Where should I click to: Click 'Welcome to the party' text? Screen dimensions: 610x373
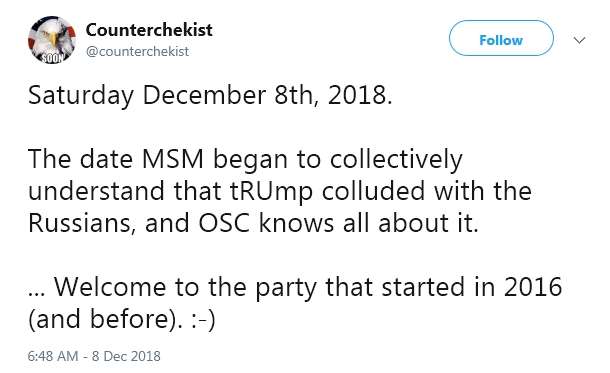pos(185,288)
